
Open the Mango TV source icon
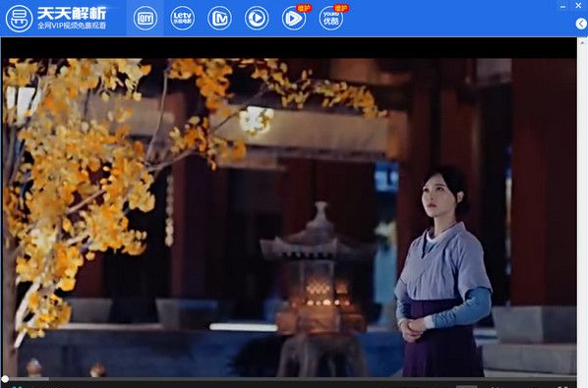point(219,18)
